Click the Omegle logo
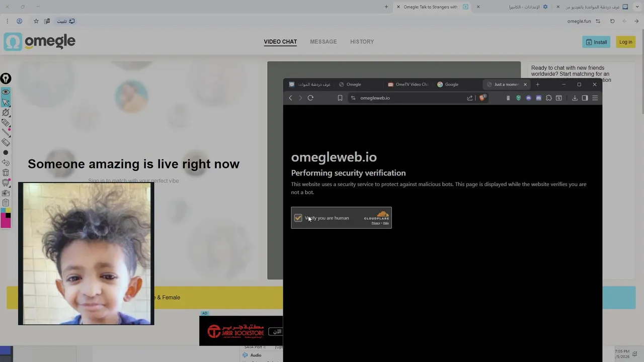The image size is (644, 362). click(x=40, y=42)
